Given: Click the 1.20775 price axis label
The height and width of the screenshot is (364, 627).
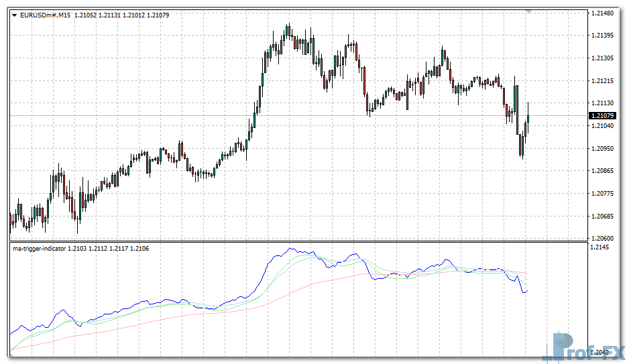Looking at the screenshot, I should 604,194.
